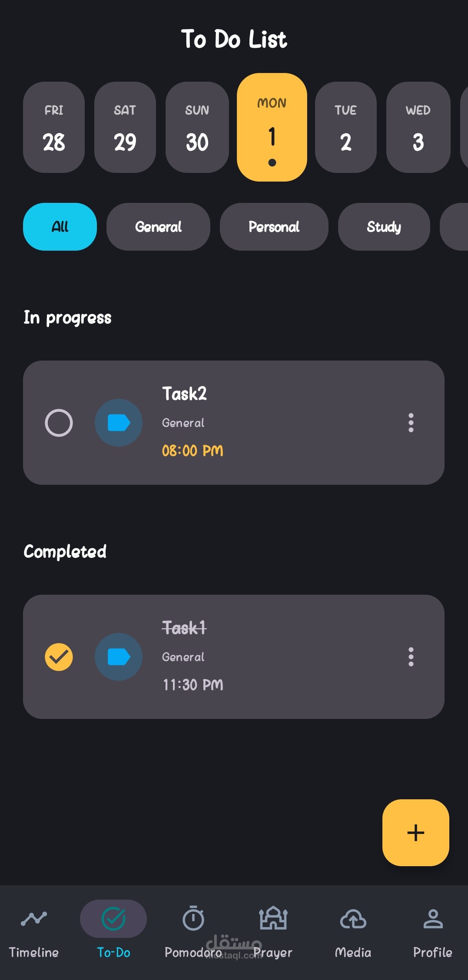468x980 pixels.
Task: Open Task1 three-dot options menu
Action: pos(411,657)
